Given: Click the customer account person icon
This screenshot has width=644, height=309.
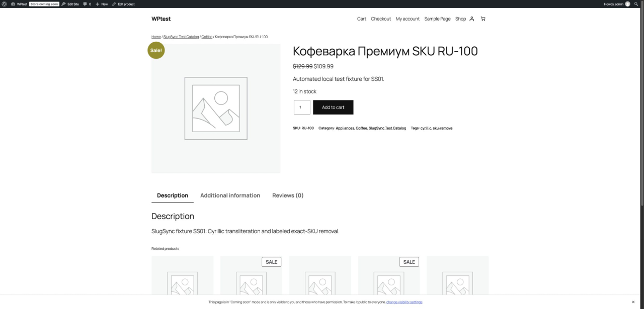Looking at the screenshot, I should tap(472, 19).
